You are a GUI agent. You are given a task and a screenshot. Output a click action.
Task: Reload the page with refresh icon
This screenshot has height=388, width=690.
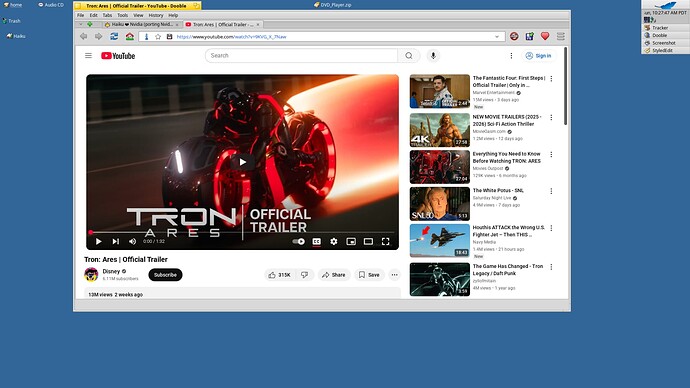pos(114,37)
